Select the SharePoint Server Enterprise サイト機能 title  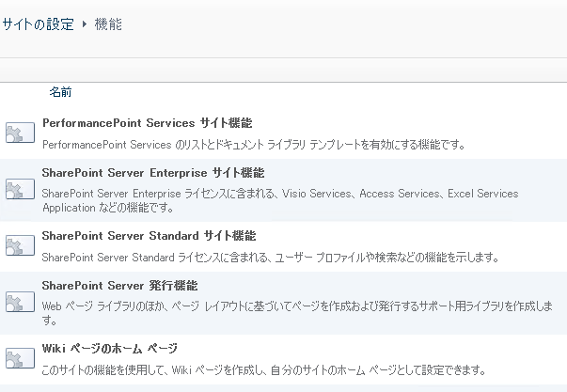153,173
